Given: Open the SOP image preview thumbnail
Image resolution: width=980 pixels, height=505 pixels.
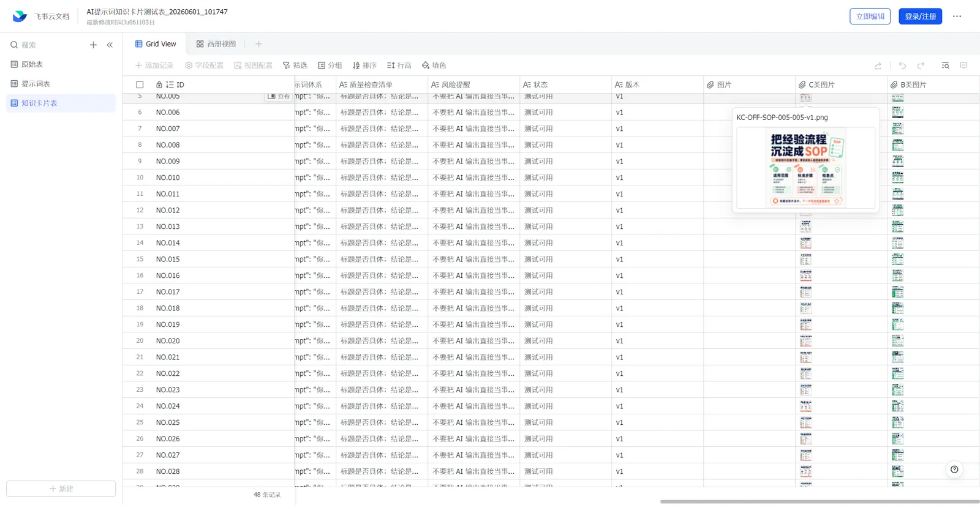Looking at the screenshot, I should (806, 168).
